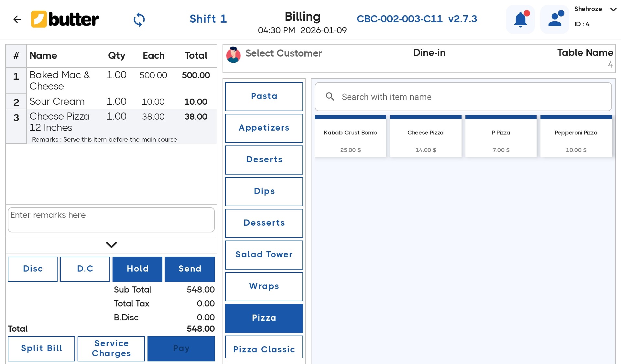Screen dimensions: 621x364
Task: Click the butter logo
Action: pos(65,19)
